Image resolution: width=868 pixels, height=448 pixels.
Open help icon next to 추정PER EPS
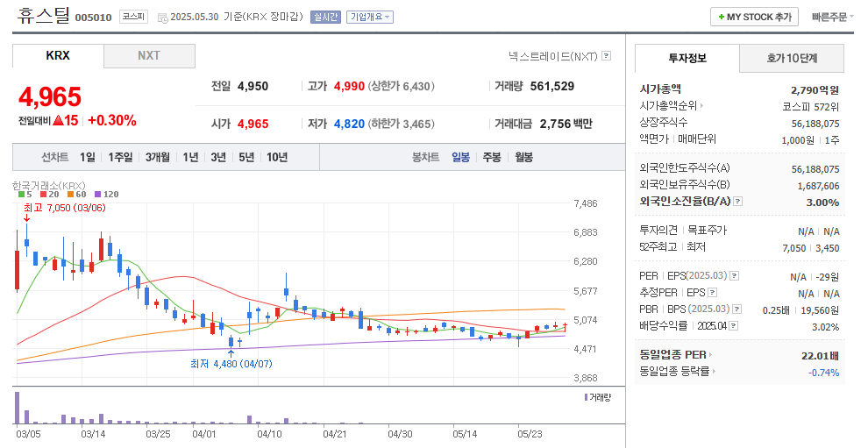713,293
